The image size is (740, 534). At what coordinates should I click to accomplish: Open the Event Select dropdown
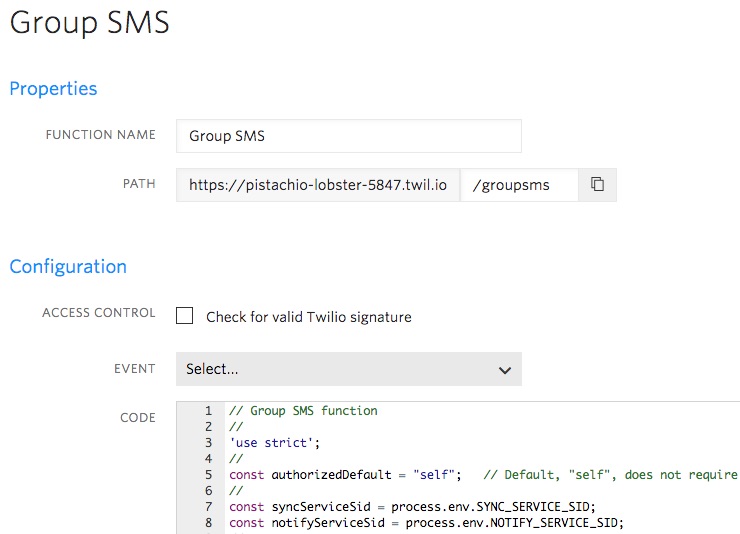tap(349, 369)
